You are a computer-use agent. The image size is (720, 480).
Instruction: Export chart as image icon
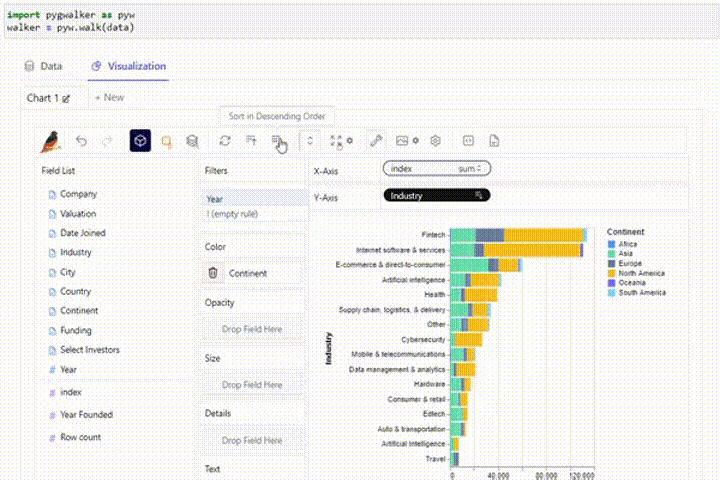click(402, 141)
